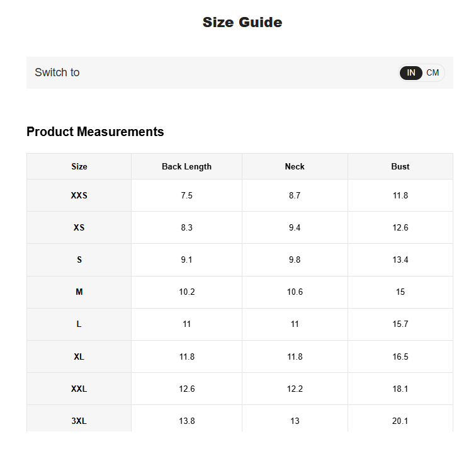Click the 7.5 back length for XXS
The height and width of the screenshot is (451, 476).
187,195
